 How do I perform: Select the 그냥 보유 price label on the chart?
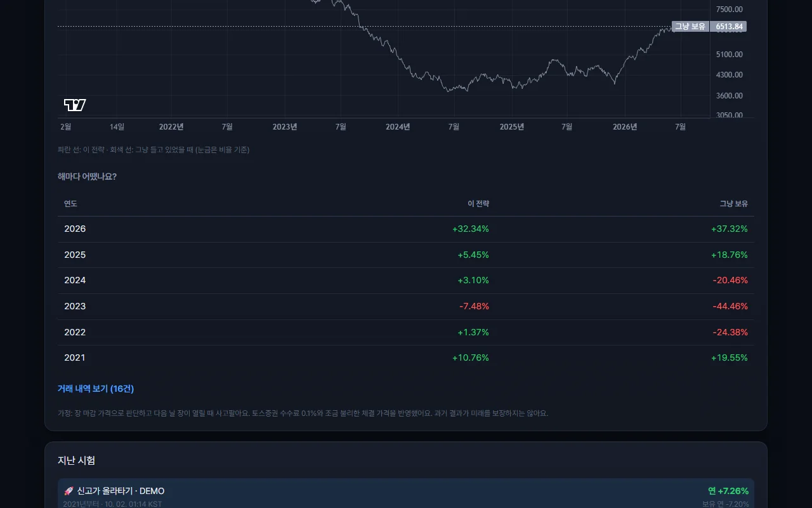[690, 27]
